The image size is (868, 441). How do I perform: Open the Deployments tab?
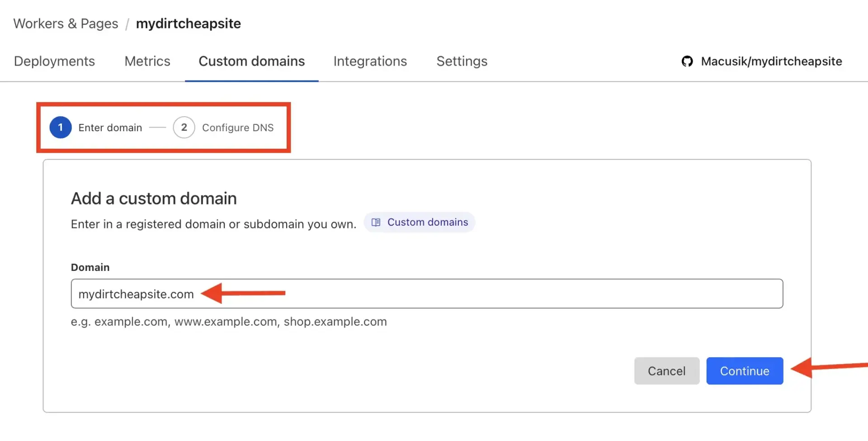tap(54, 61)
